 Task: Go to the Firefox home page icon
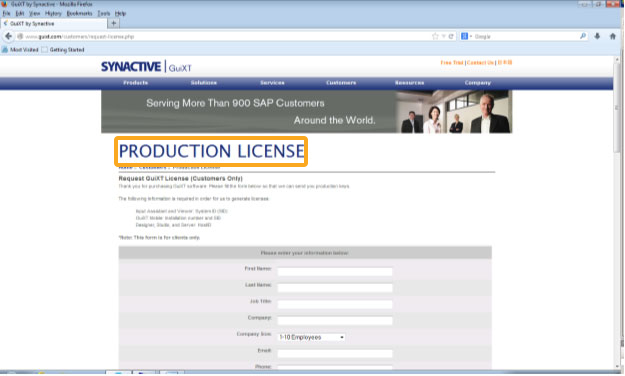613,36
